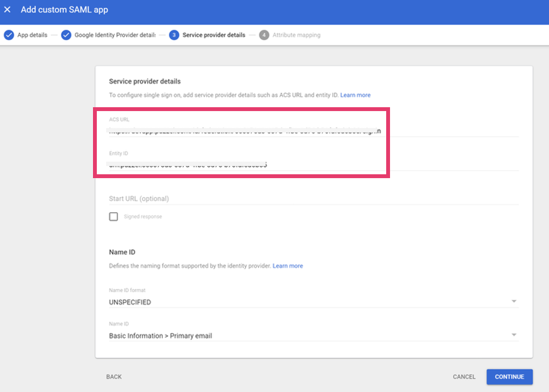Close the Add custom SAML app dialog
Image resolution: width=549 pixels, height=392 pixels.
8,10
